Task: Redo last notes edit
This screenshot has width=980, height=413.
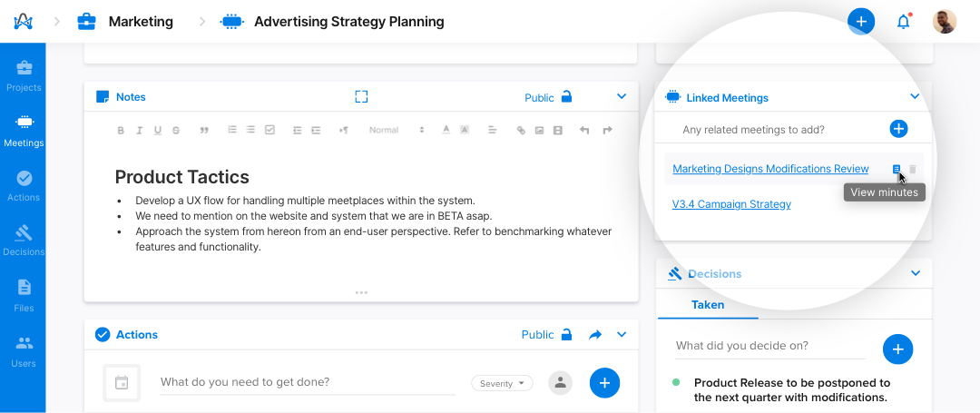Action: coord(607,130)
